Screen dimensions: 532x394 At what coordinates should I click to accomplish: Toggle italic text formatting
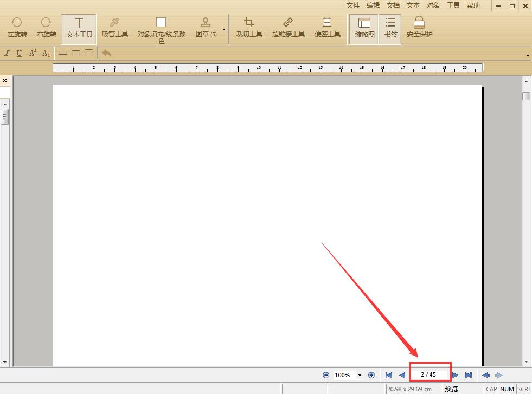tap(7, 53)
